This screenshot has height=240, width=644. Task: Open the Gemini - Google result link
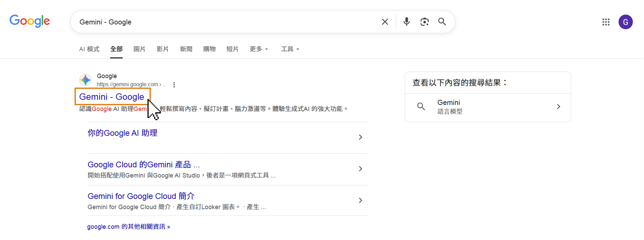[112, 97]
